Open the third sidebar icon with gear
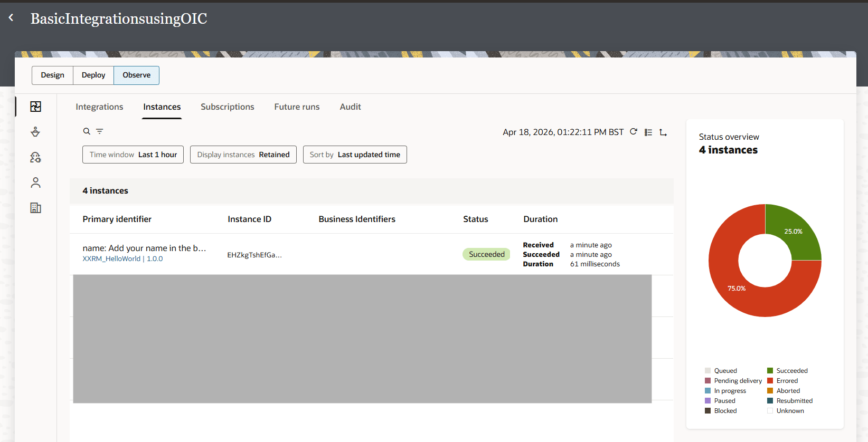 pyautogui.click(x=35, y=157)
